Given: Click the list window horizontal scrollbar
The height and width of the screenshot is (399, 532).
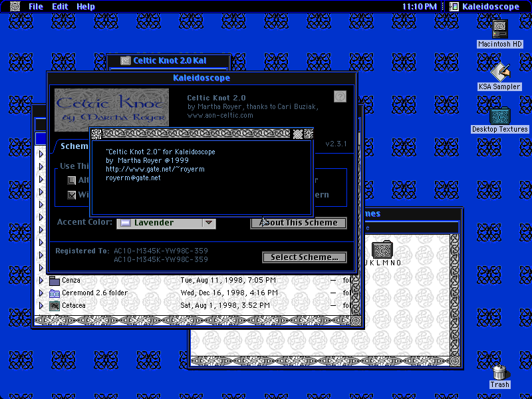Looking at the screenshot, I should point(193,321).
